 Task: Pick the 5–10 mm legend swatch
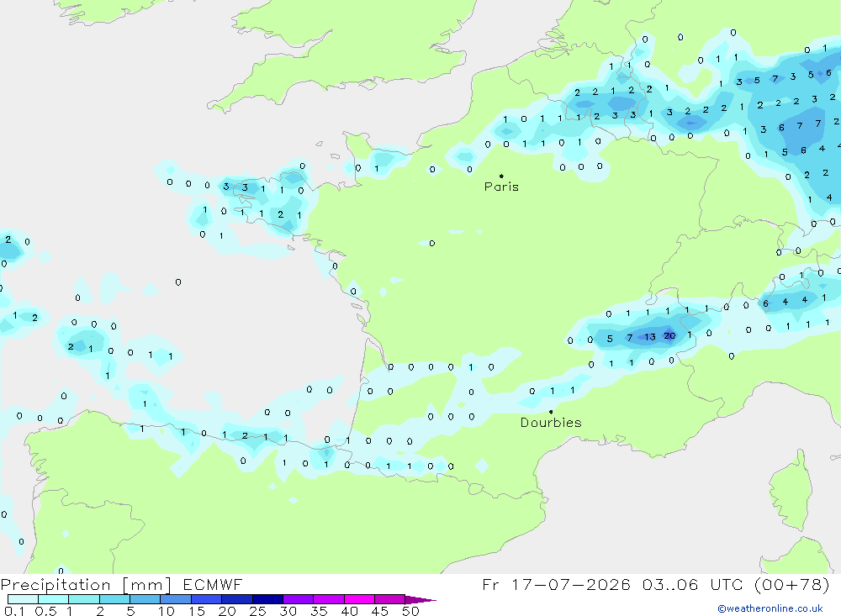145,599
